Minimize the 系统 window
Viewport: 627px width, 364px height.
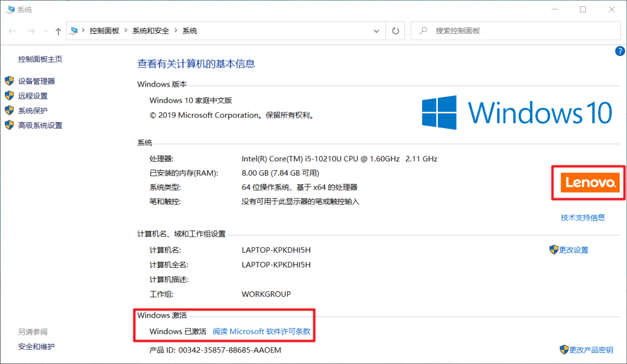click(x=554, y=9)
